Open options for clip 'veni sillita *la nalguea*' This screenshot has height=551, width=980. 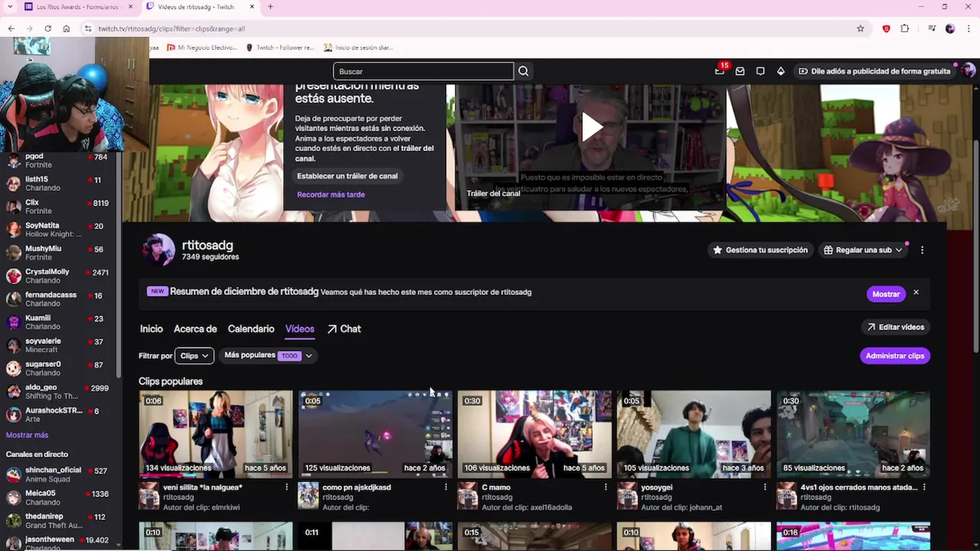[286, 487]
